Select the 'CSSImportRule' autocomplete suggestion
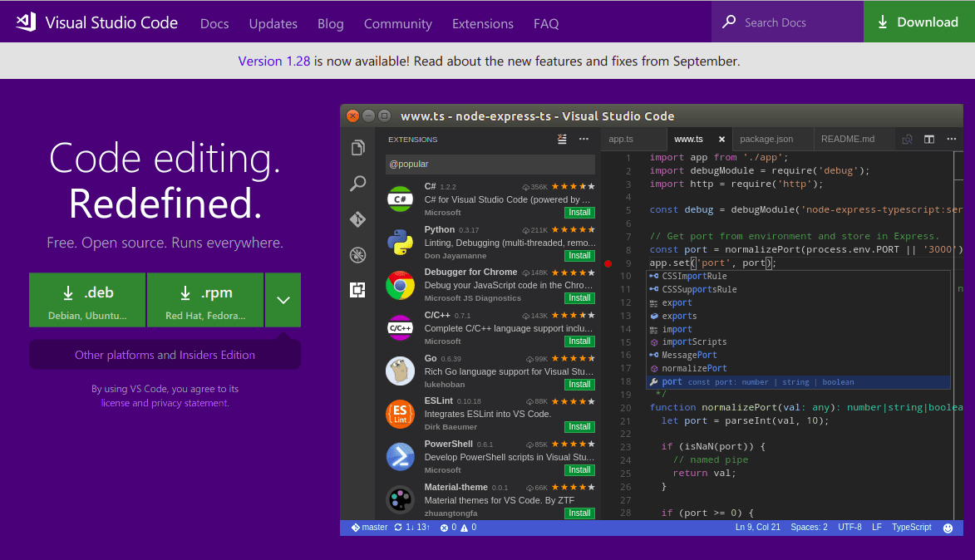The height and width of the screenshot is (560, 975). 799,276
